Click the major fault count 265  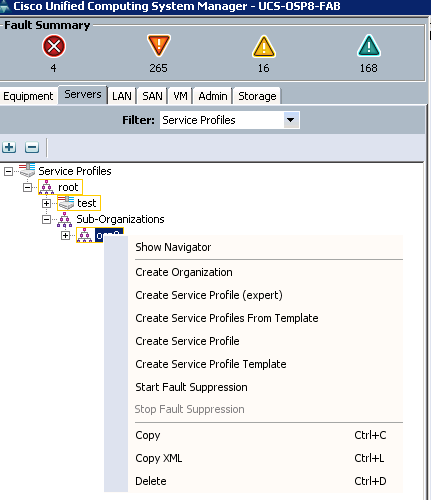click(158, 68)
